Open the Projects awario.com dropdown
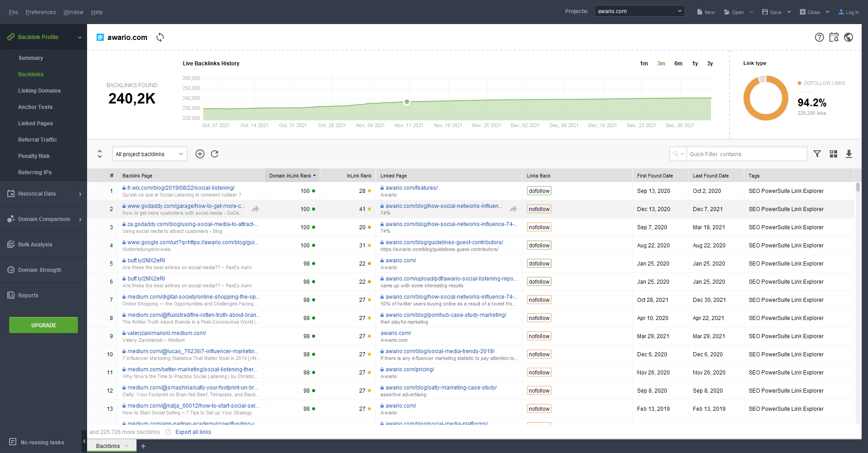The height and width of the screenshot is (453, 868). coord(639,11)
